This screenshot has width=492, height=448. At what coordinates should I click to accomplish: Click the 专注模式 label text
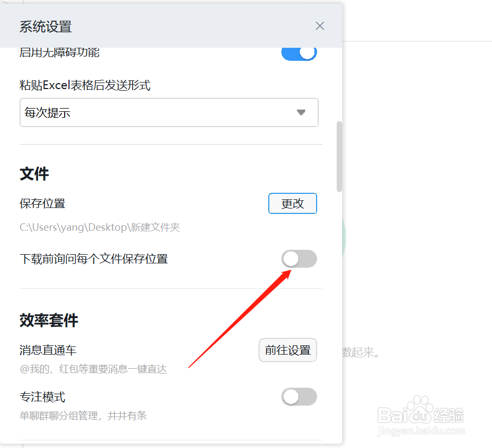(x=42, y=397)
